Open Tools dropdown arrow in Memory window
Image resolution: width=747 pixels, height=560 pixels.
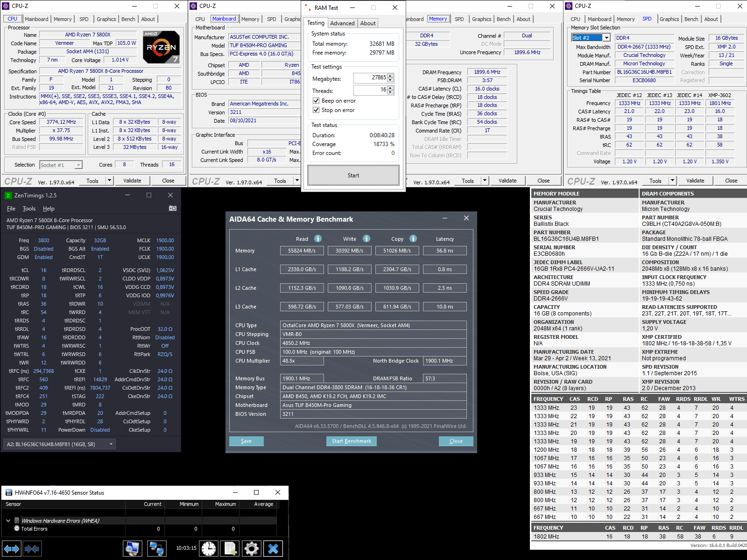pyautogui.click(x=485, y=181)
